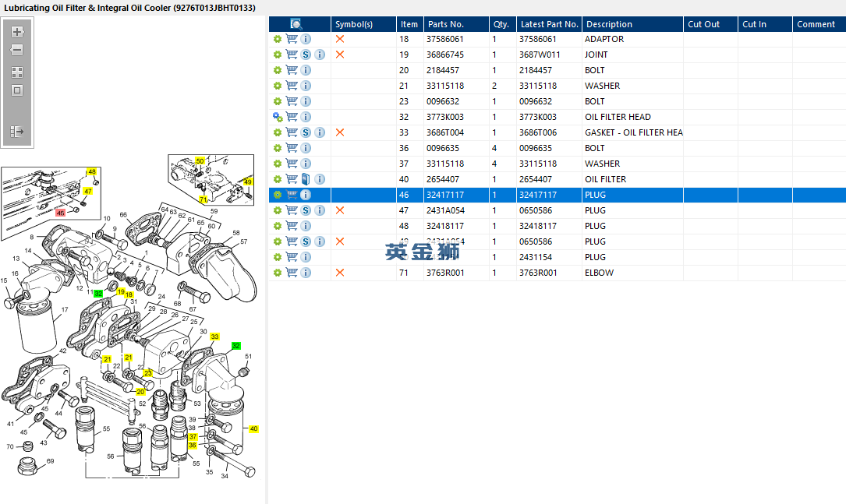Zoom out of the parts diagram
Image resolution: width=846 pixels, height=504 pixels.
point(17,50)
